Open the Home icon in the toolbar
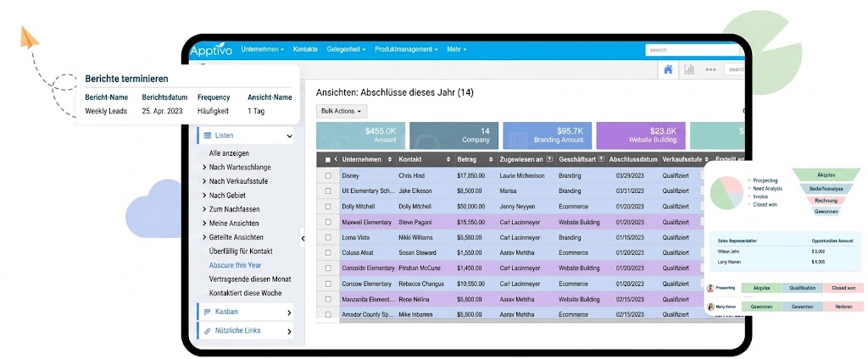 coord(668,69)
